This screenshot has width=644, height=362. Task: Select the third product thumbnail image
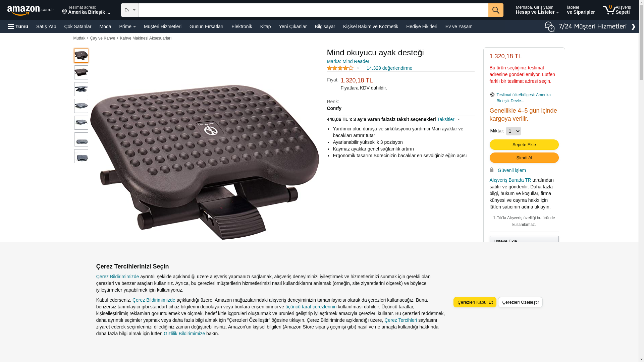click(x=81, y=89)
